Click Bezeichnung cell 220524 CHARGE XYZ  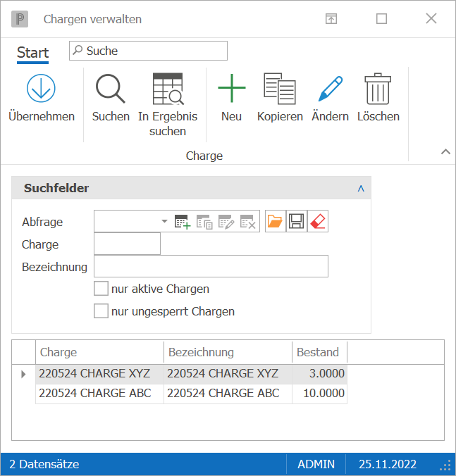[228, 374]
